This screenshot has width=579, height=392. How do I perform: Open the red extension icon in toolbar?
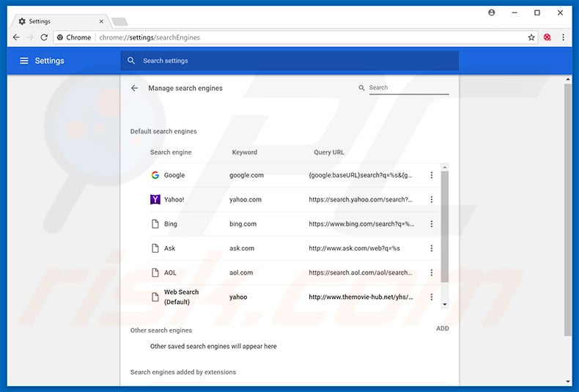pyautogui.click(x=547, y=37)
